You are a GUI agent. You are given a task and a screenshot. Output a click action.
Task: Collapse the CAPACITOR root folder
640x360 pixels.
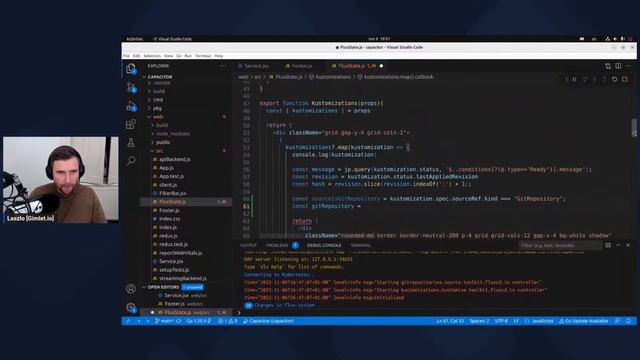pyautogui.click(x=160, y=77)
